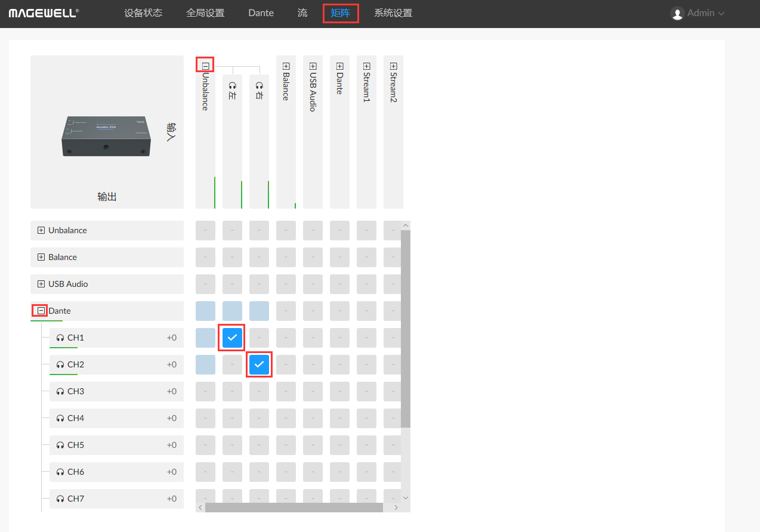Click the CH7 +0 gain value

[171, 499]
